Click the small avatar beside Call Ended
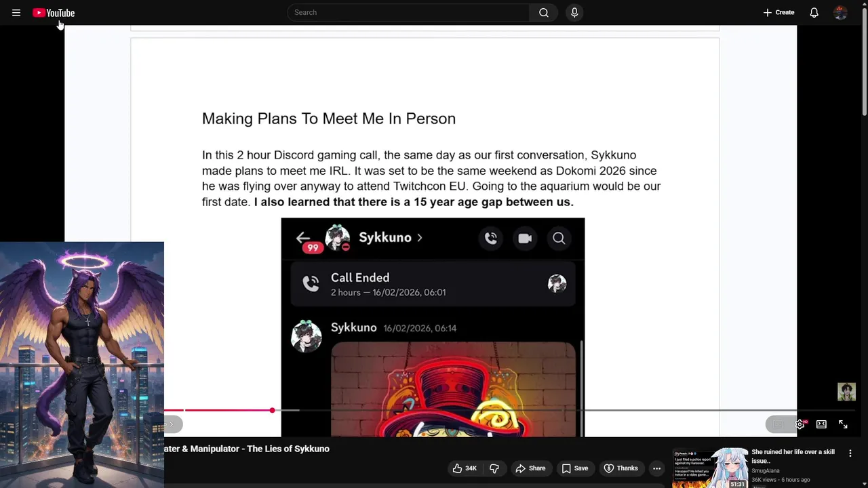Viewport: 868px width, 488px height. click(x=557, y=283)
